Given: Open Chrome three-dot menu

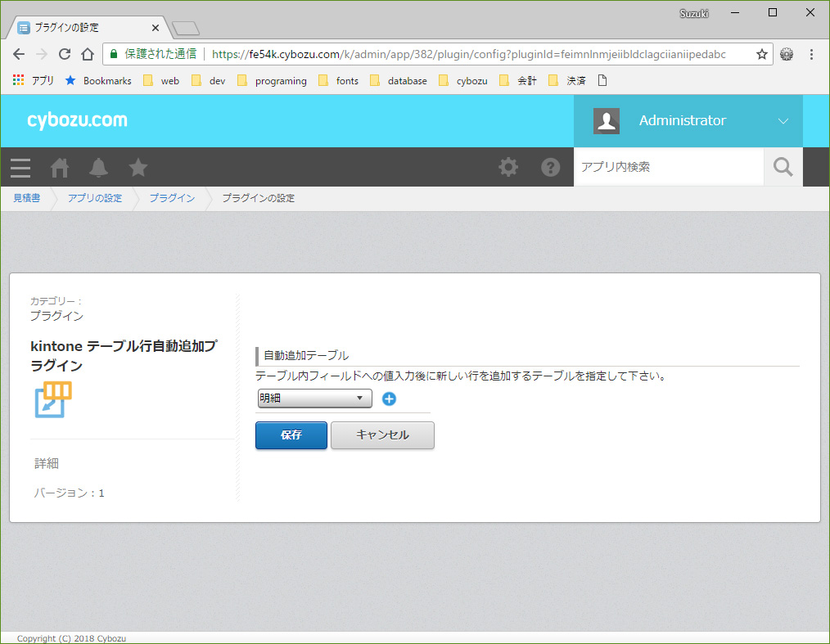Looking at the screenshot, I should (811, 54).
